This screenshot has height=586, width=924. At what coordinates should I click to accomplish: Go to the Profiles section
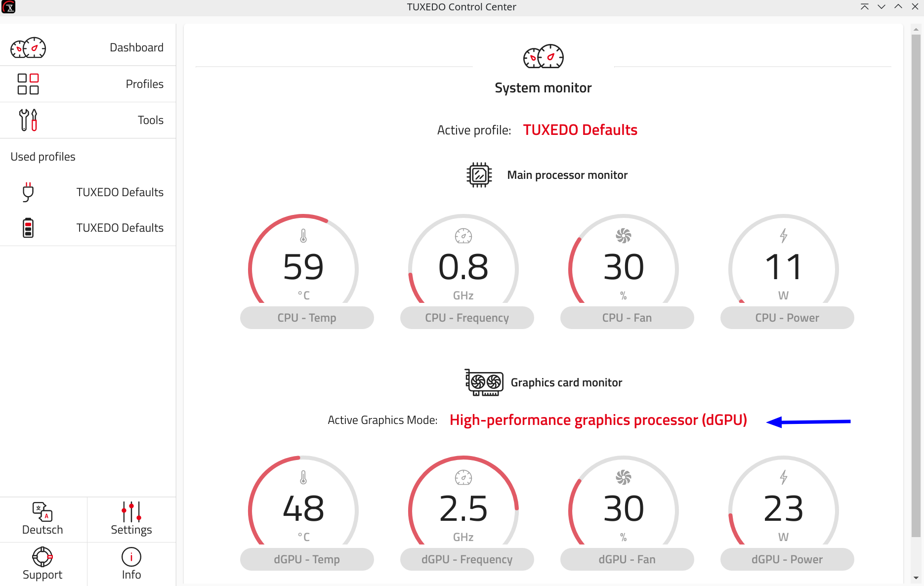pos(145,84)
